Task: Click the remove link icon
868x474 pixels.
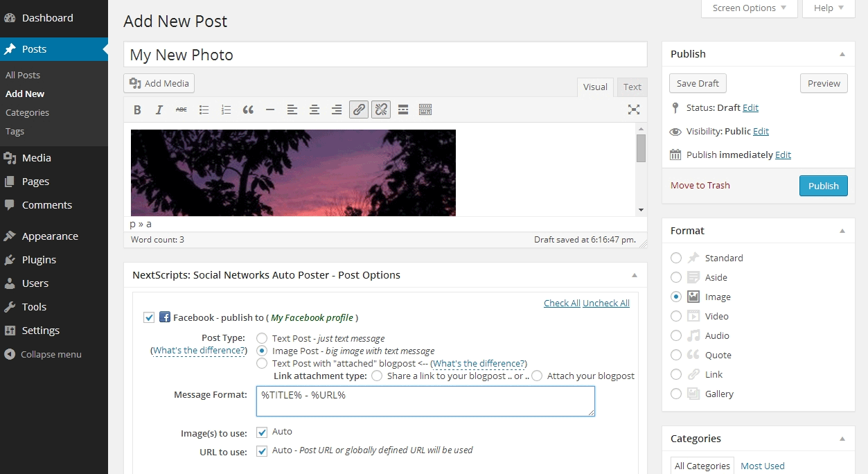Action: tap(381, 109)
